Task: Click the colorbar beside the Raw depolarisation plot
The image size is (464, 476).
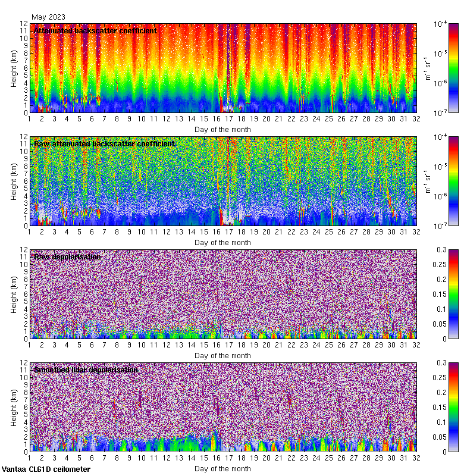Action: point(453,294)
